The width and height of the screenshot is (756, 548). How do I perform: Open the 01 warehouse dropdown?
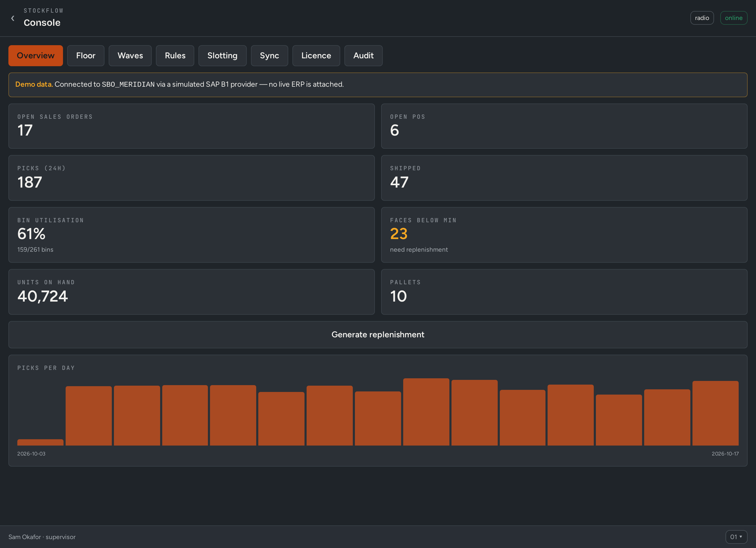coord(736,537)
